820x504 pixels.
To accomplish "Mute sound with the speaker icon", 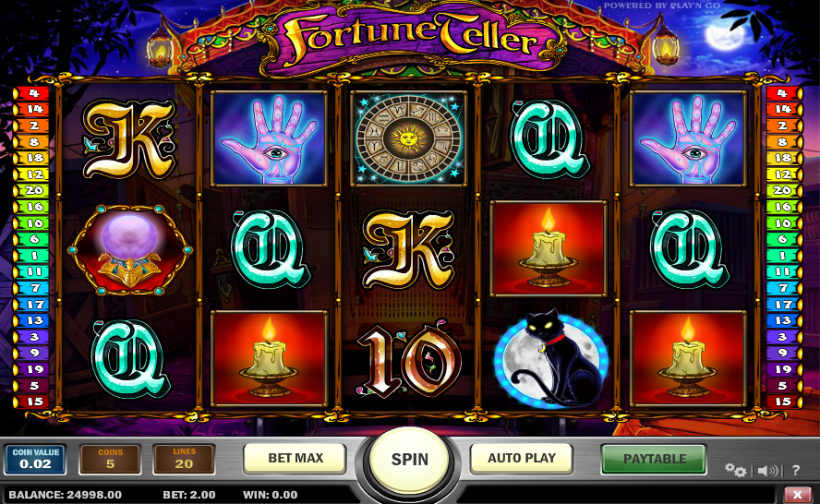I will click(x=767, y=471).
